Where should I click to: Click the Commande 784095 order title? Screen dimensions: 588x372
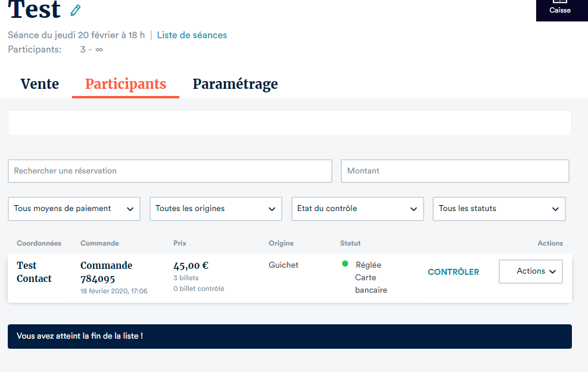point(107,272)
